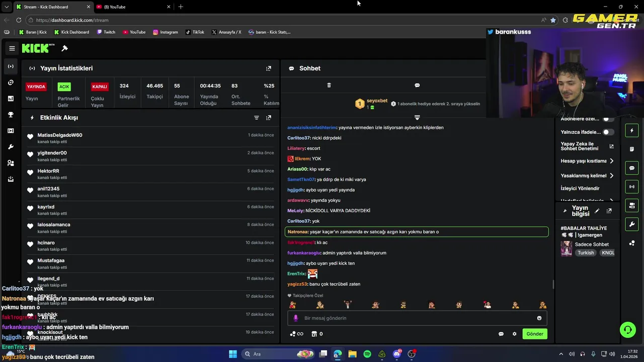The image size is (644, 362).
Task: Reload the page
Action: point(19,20)
